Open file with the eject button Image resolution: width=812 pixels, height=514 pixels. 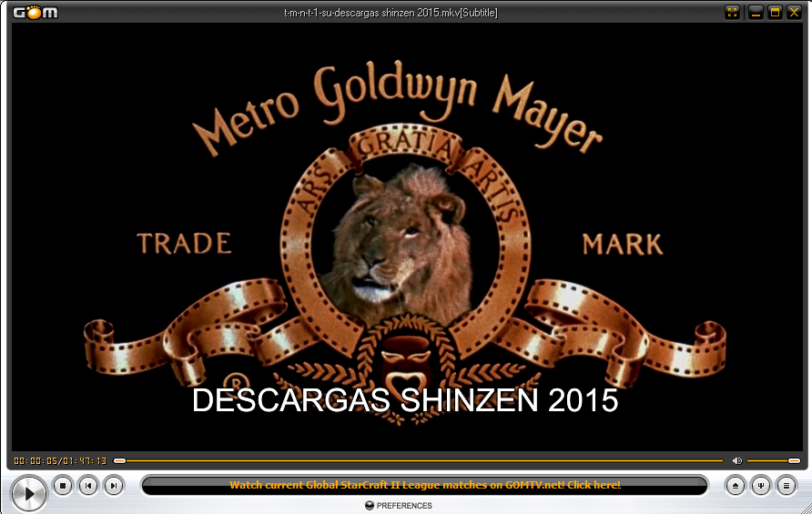[x=736, y=486]
